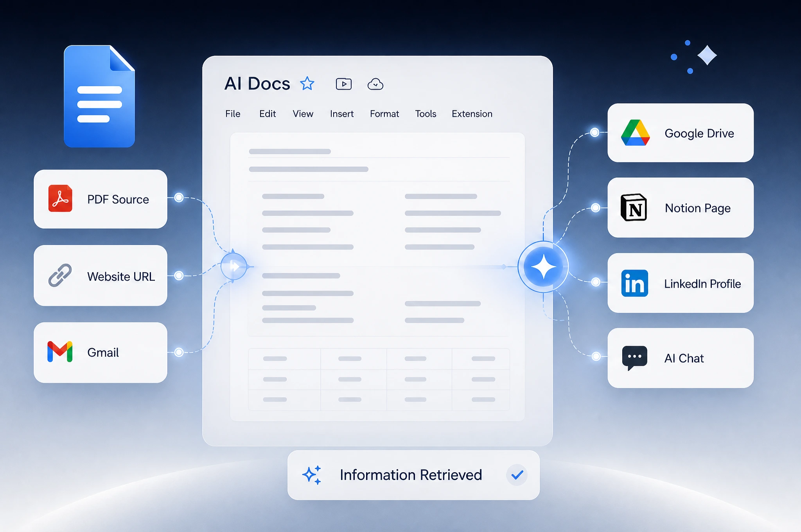Open the File menu
Image resolution: width=801 pixels, height=532 pixels.
click(x=233, y=114)
